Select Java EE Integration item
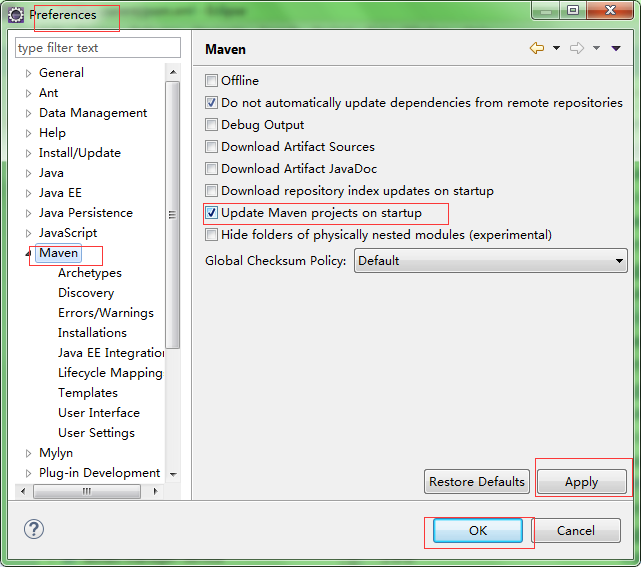 click(x=111, y=353)
